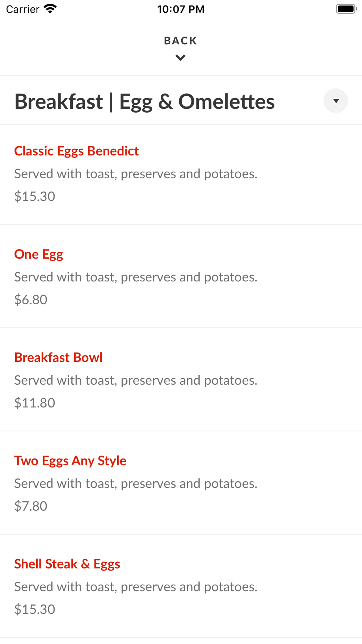362x644 pixels.
Task: Open Classic Eggs Benedict item
Action: point(76,151)
